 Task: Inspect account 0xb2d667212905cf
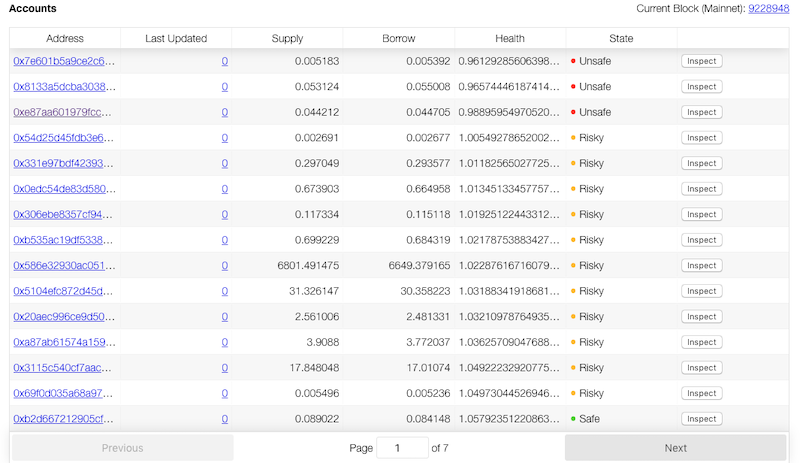(x=702, y=419)
